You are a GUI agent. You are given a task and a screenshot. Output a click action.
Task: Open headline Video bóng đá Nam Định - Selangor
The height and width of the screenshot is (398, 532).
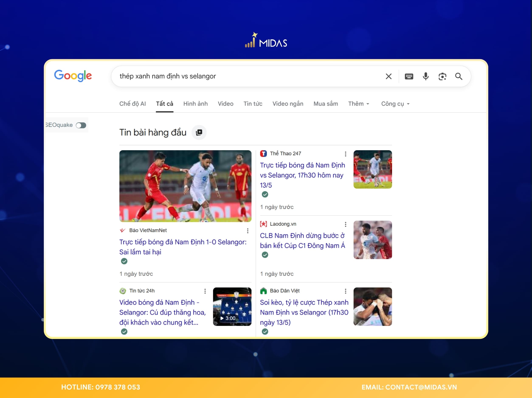click(163, 312)
